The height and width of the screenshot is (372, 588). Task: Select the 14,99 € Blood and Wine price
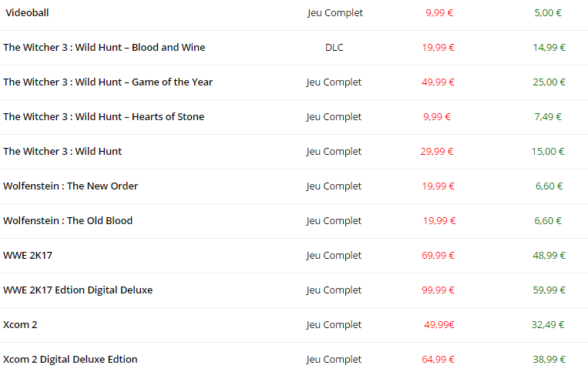tap(549, 47)
